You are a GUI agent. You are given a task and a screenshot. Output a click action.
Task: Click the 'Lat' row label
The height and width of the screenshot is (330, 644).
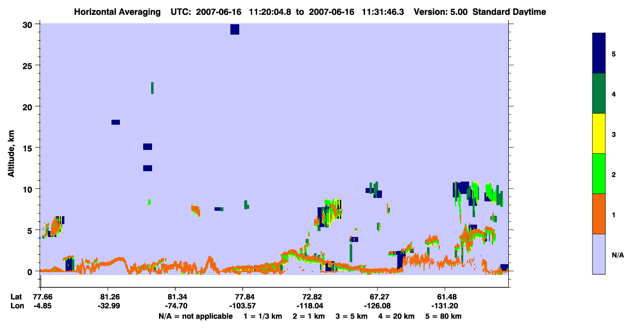pos(16,297)
